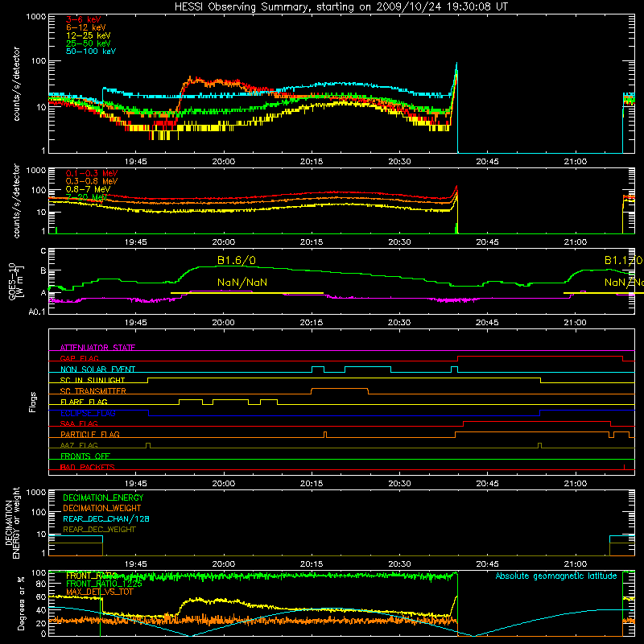Click the HESSI Observing Summary title
The height and width of the screenshot is (644, 644).
tap(341, 6)
